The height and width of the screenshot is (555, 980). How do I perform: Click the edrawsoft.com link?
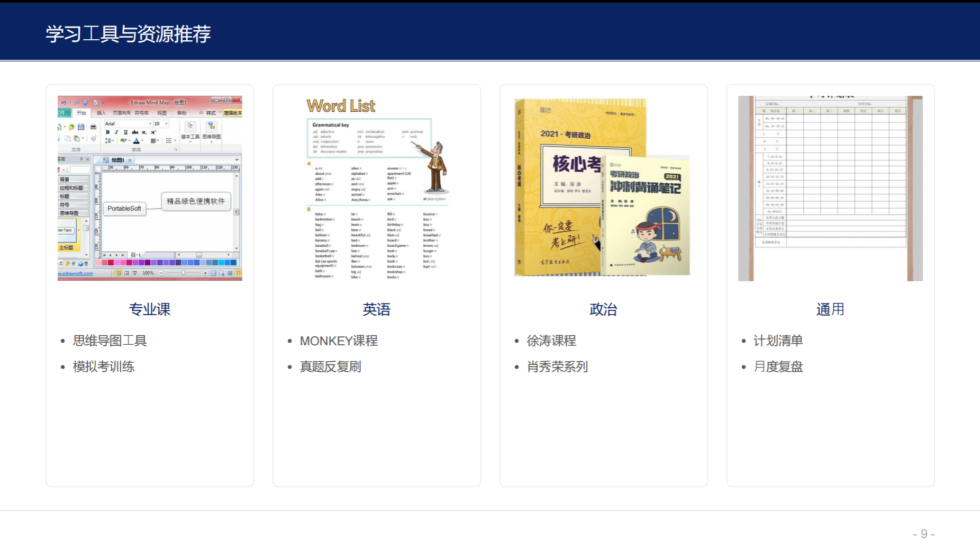click(x=76, y=274)
